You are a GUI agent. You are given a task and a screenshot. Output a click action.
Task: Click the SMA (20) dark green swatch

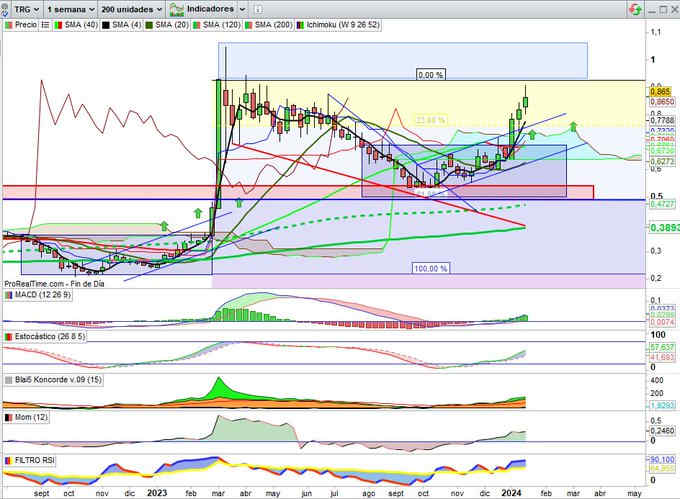(x=149, y=26)
